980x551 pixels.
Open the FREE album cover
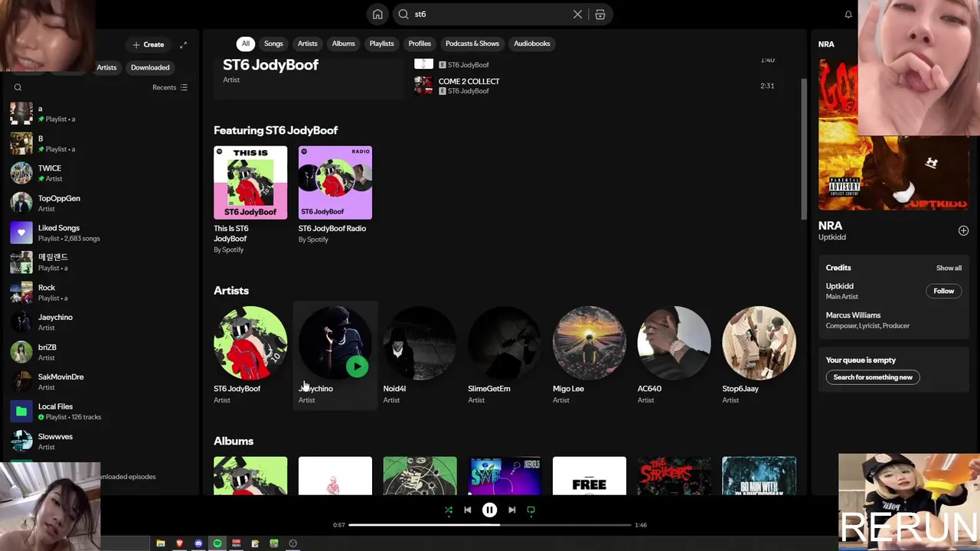pyautogui.click(x=590, y=476)
